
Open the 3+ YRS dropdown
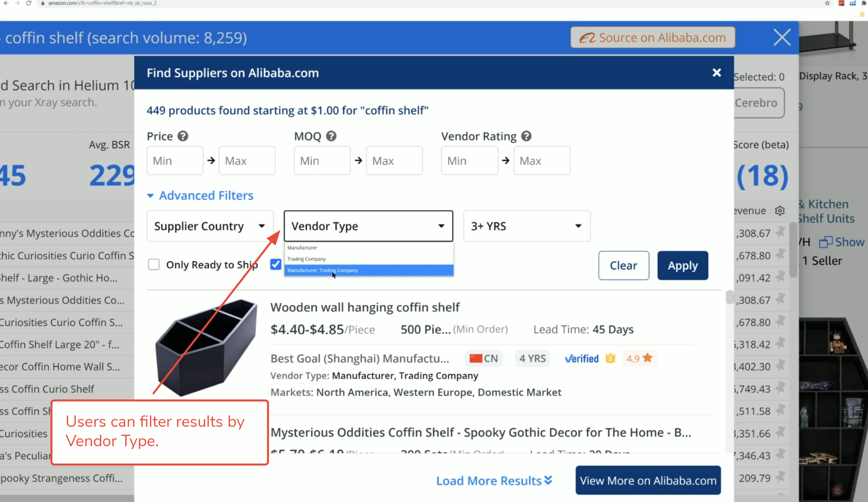pos(526,226)
